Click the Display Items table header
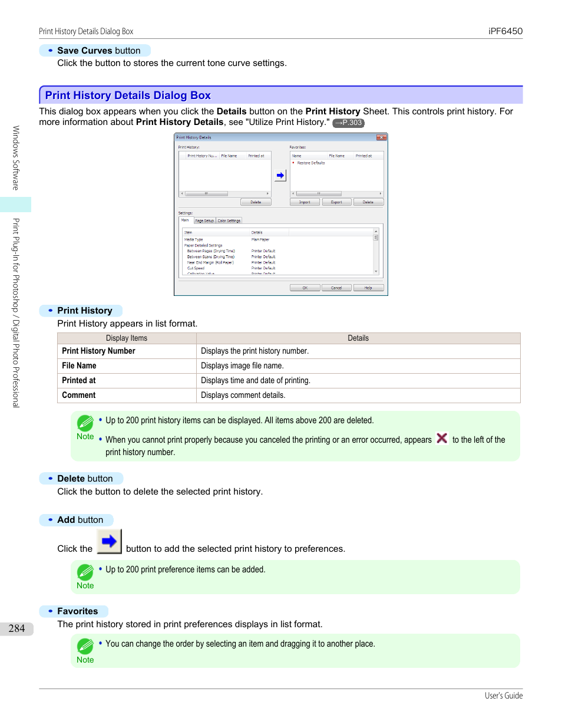 [x=127, y=338]
